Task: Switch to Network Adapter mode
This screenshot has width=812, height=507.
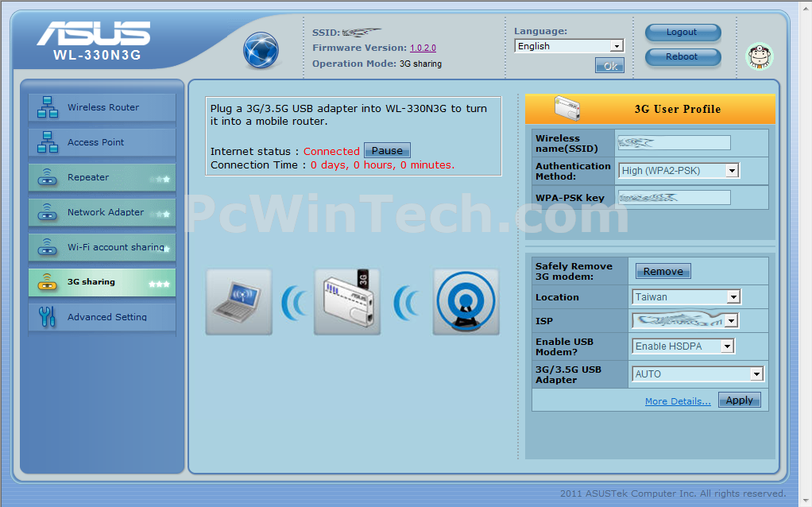Action: [x=102, y=212]
